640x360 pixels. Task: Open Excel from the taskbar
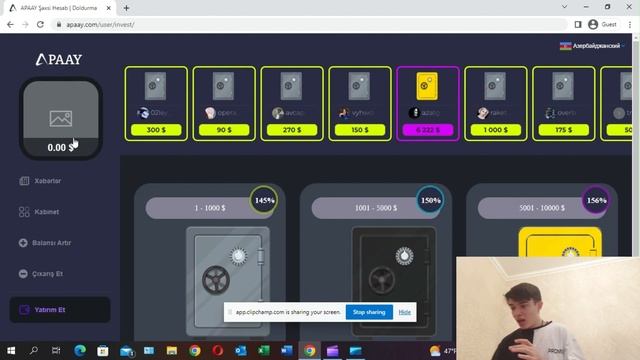tap(263, 351)
